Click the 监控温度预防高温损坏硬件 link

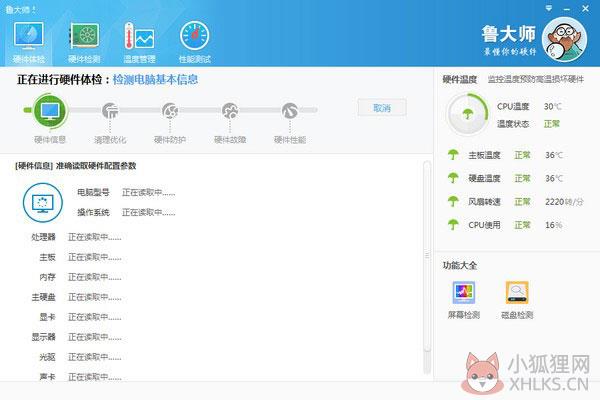pos(536,79)
